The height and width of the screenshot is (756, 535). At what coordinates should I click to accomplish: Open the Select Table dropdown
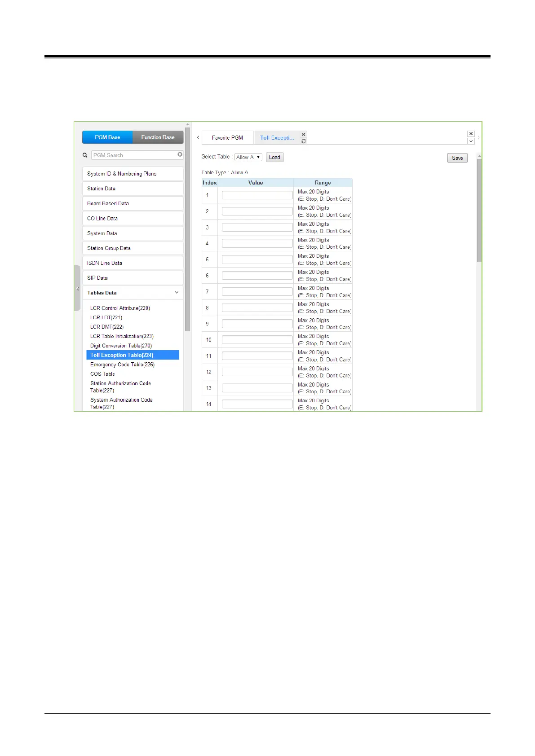tap(248, 157)
